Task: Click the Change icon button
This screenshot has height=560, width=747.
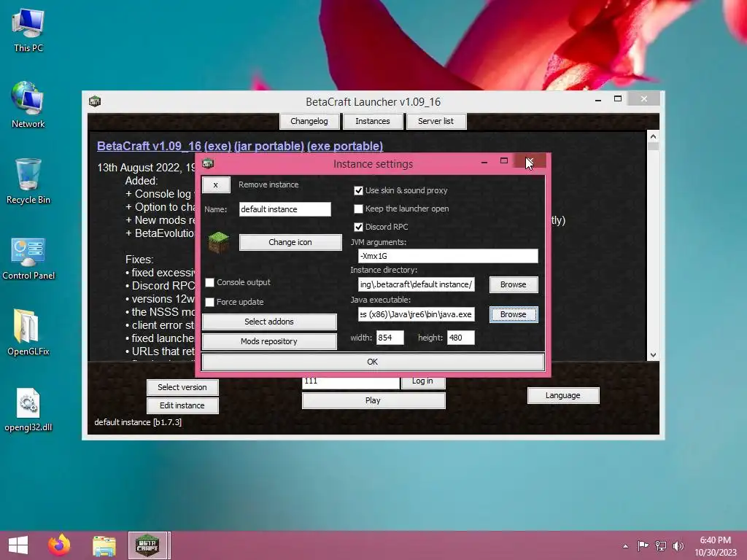Action: click(x=290, y=242)
